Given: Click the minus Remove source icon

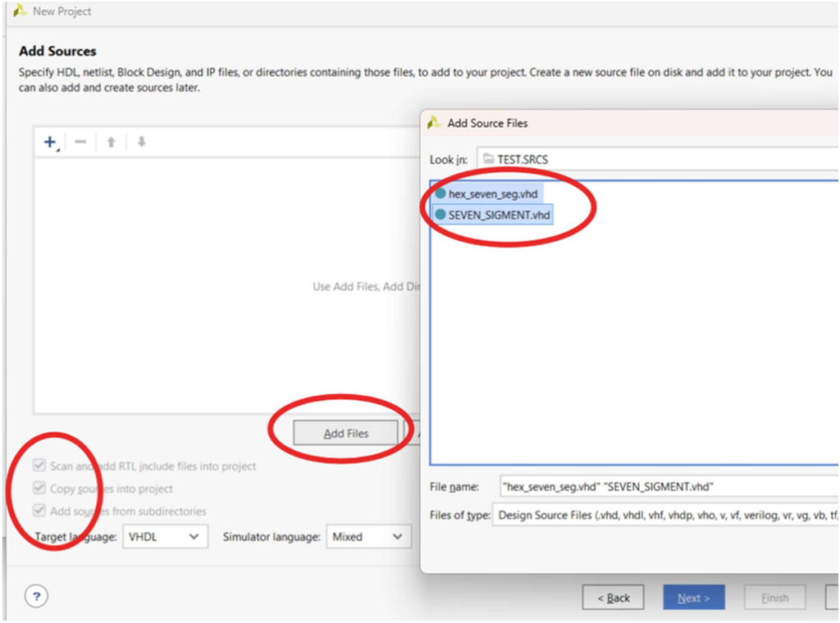Looking at the screenshot, I should tap(80, 142).
